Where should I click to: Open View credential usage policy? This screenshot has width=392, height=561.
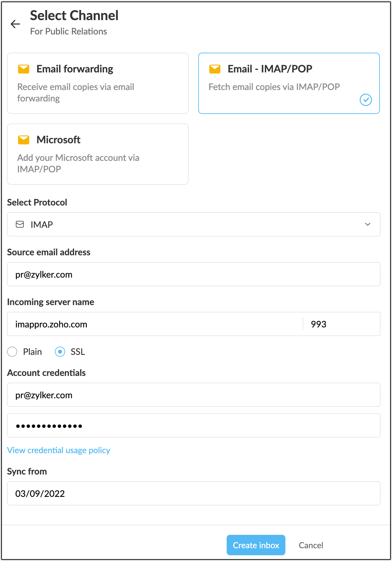58,450
